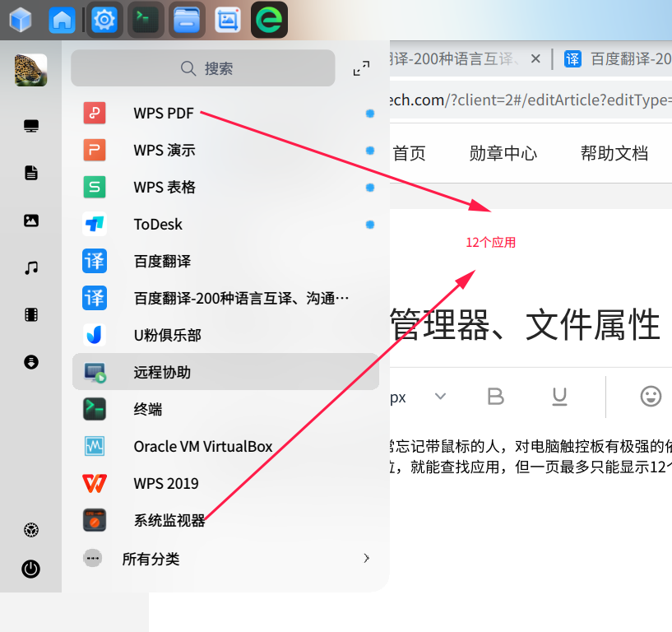The width and height of the screenshot is (672, 632).
Task: Click the fullscreen arrow beside search
Action: 360,68
